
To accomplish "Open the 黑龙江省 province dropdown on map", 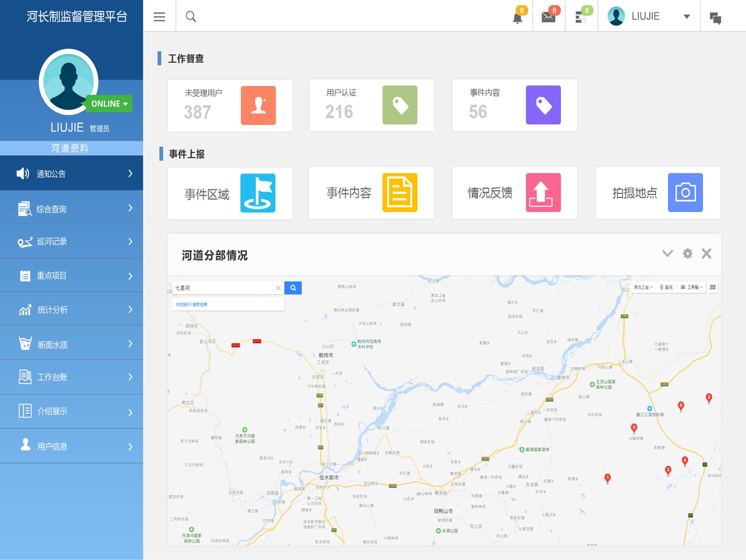I will pyautogui.click(x=643, y=287).
